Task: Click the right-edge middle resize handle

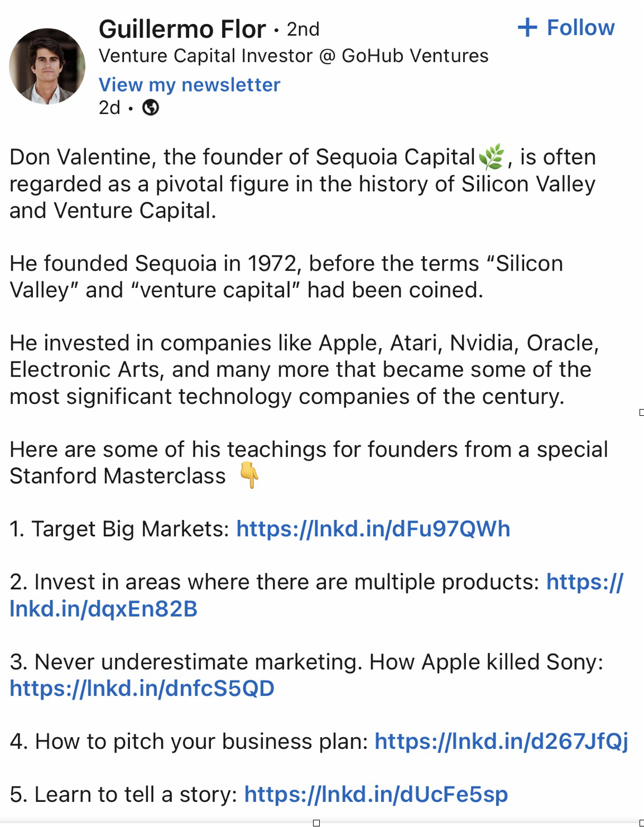Action: pos(641,412)
